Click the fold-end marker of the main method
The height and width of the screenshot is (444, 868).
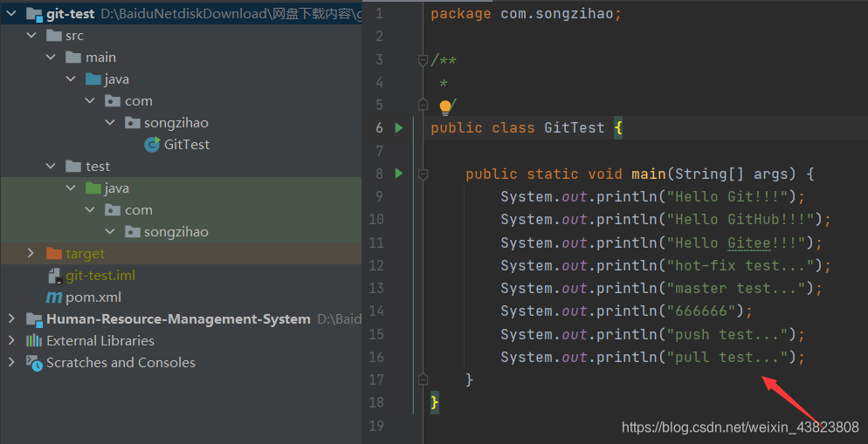(423, 379)
